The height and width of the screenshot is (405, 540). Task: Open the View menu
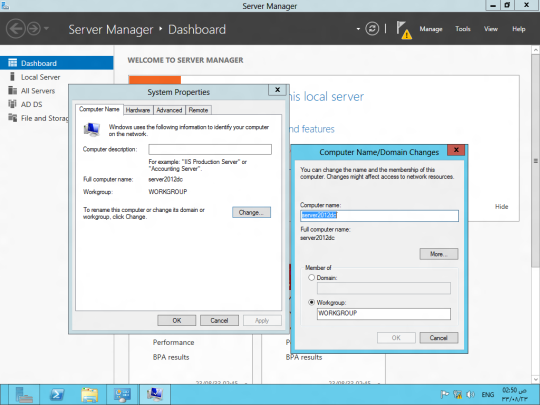[x=490, y=29]
